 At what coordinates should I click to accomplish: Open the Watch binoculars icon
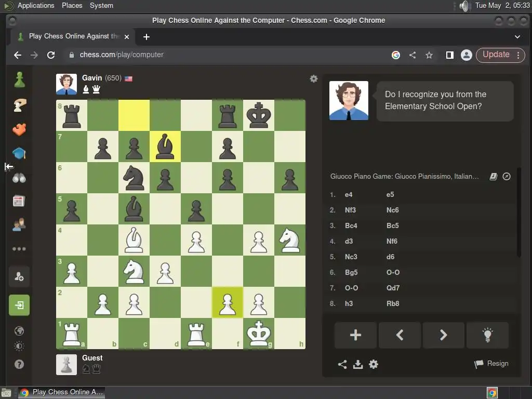point(19,178)
